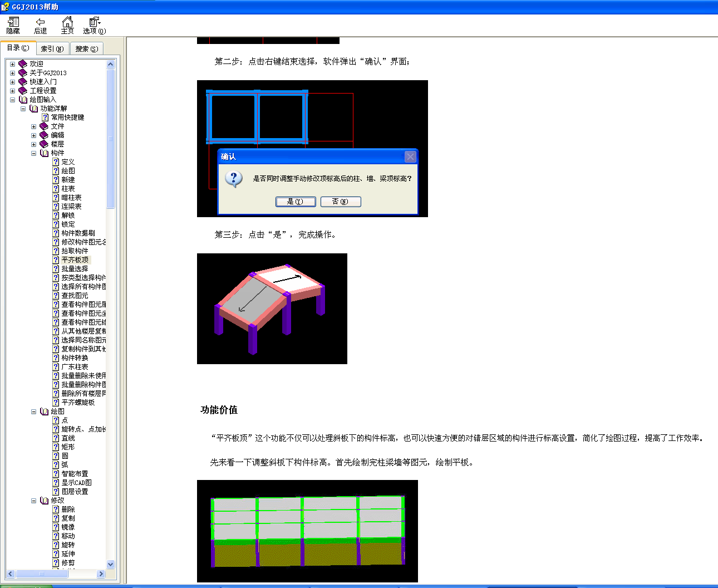
Task: Click the tree's scroll-left arrow
Action: [x=11, y=574]
